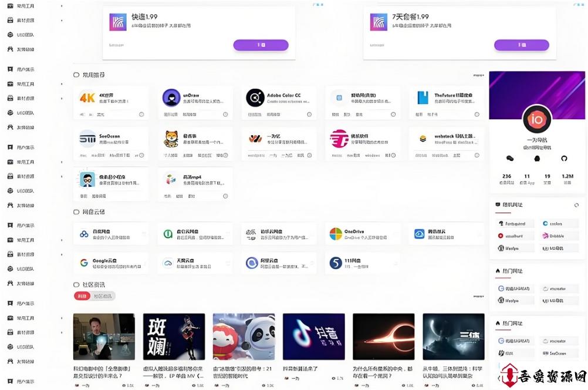This screenshot has width=588, height=390.
Task: Click the round arrow icon on webstack card
Action: click(477, 155)
